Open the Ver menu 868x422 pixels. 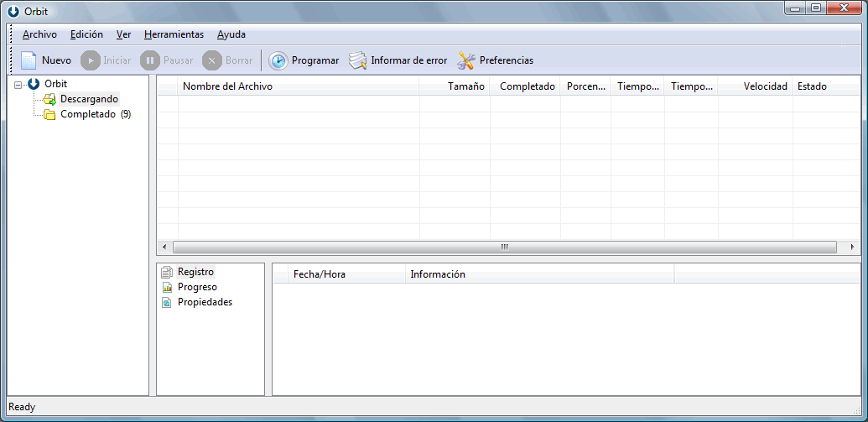click(123, 34)
